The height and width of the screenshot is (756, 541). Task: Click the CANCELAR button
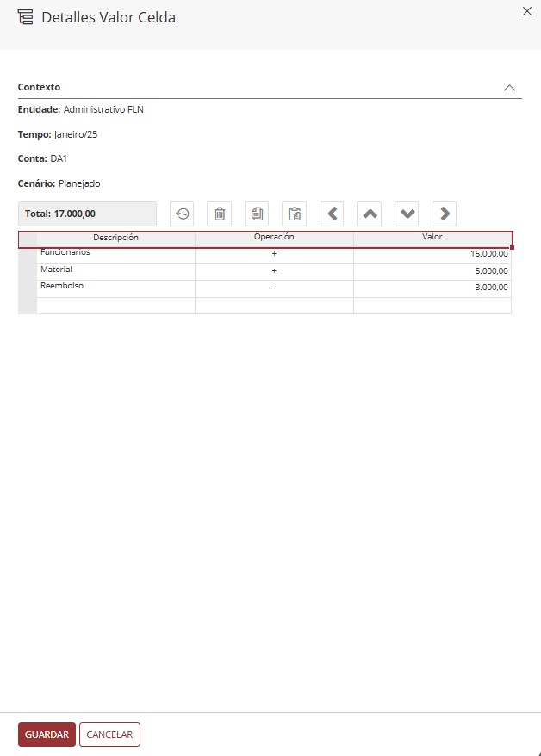[109, 734]
